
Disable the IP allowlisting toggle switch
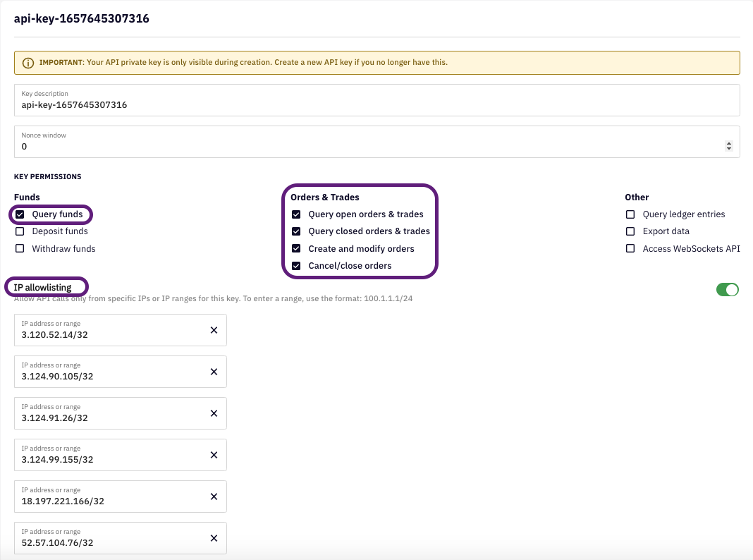click(727, 290)
